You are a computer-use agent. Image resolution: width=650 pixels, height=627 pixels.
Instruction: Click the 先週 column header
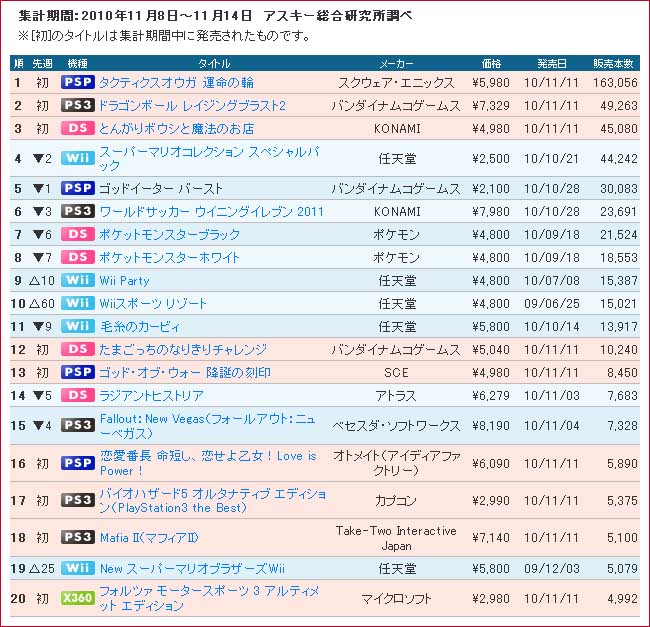tap(42, 63)
